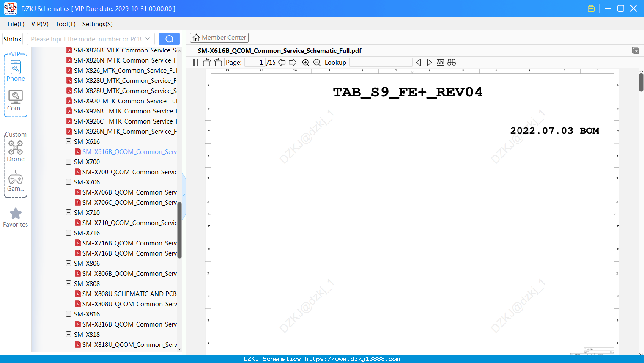
Task: Click the Shrink button
Action: 13,39
